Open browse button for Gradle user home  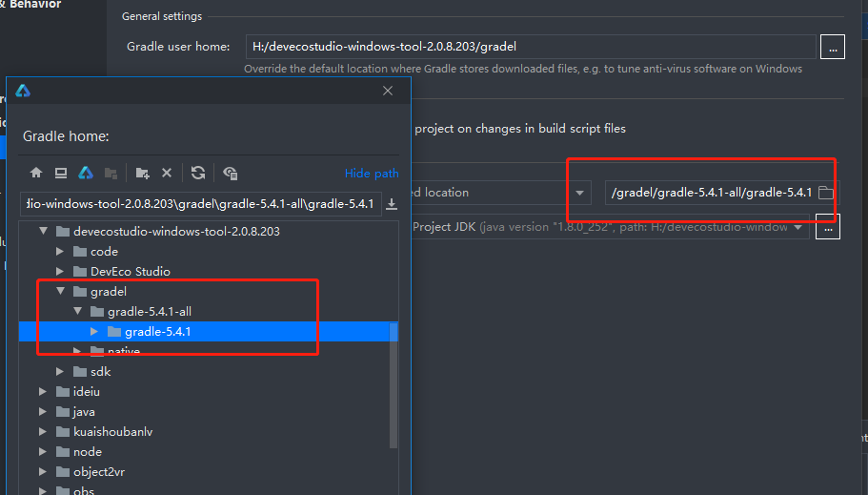point(833,47)
